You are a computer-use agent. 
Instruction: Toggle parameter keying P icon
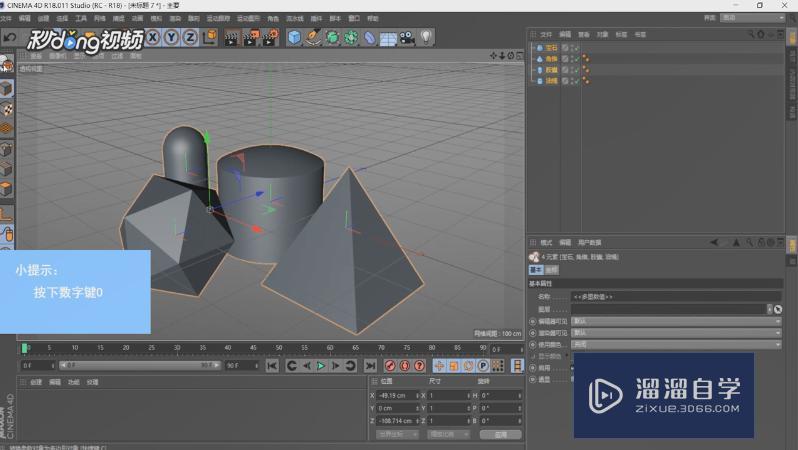pyautogui.click(x=483, y=365)
